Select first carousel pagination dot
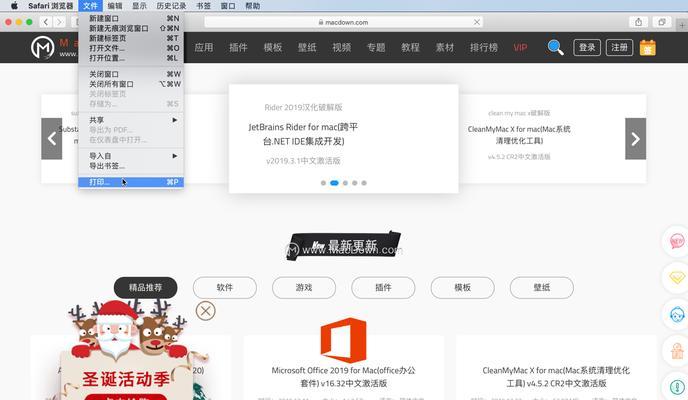 point(323,183)
